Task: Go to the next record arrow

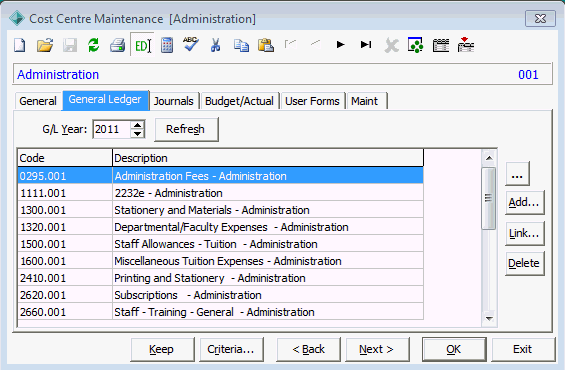Action: coord(340,45)
